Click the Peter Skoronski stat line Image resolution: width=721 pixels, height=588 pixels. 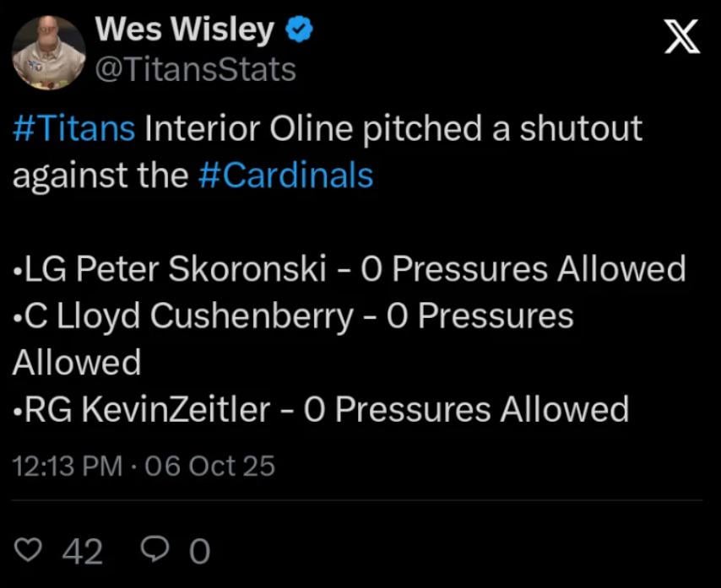[x=348, y=269]
